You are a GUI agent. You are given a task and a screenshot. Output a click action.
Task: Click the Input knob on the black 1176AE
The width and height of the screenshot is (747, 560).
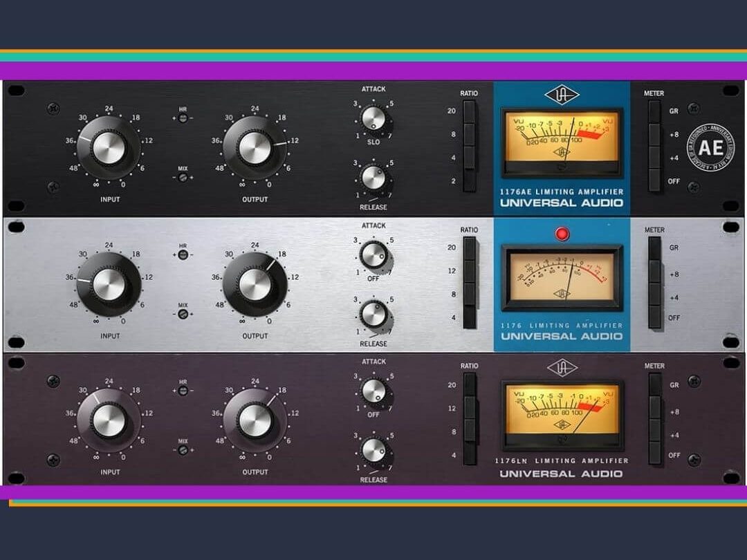109,146
